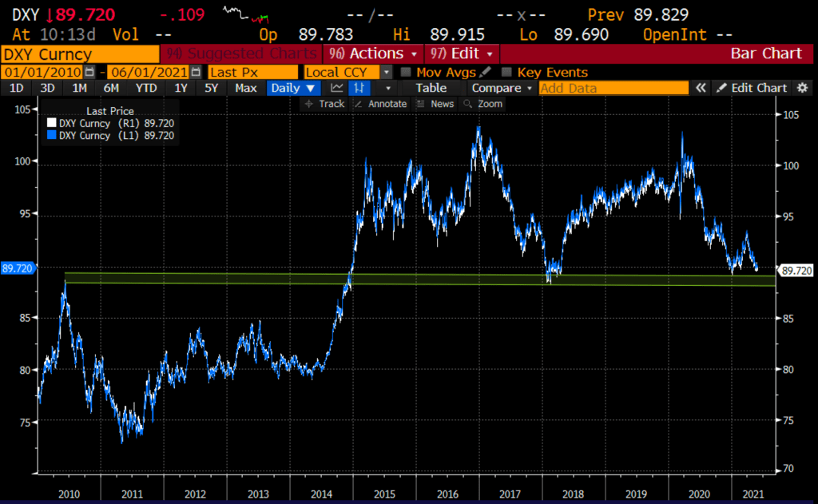Switch to line chart type icon
This screenshot has height=504, width=818.
point(337,88)
